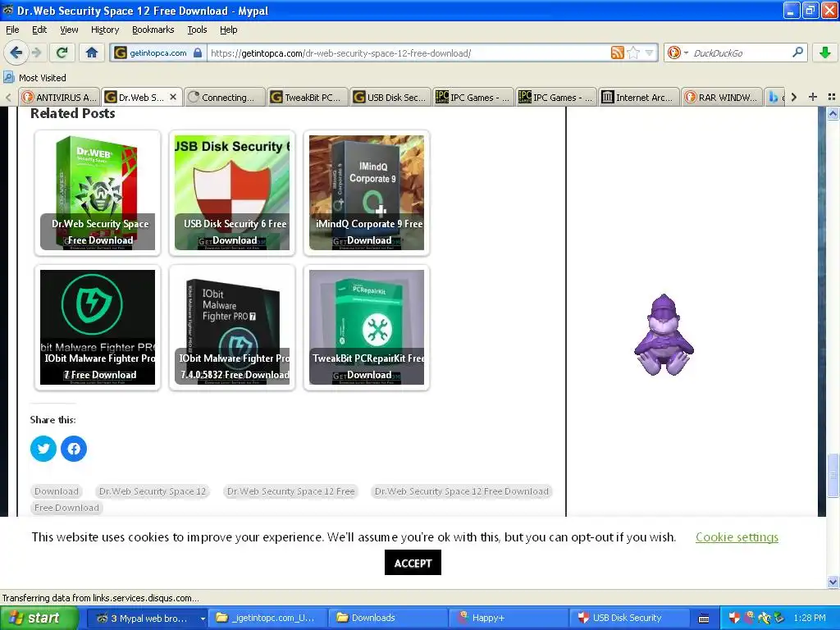Switch to the USB Disk Sec... tab
This screenshot has width=840, height=630.
coord(390,97)
